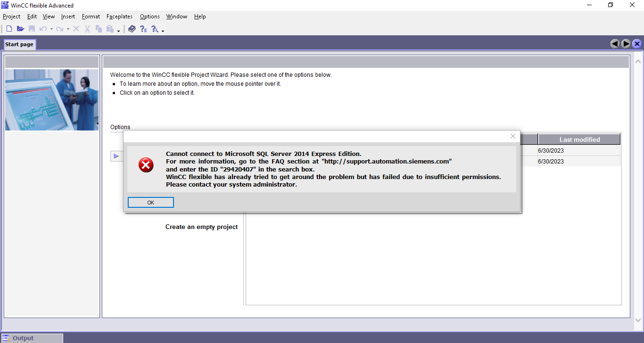Choose Create an empty project
The width and height of the screenshot is (644, 343).
point(201,227)
